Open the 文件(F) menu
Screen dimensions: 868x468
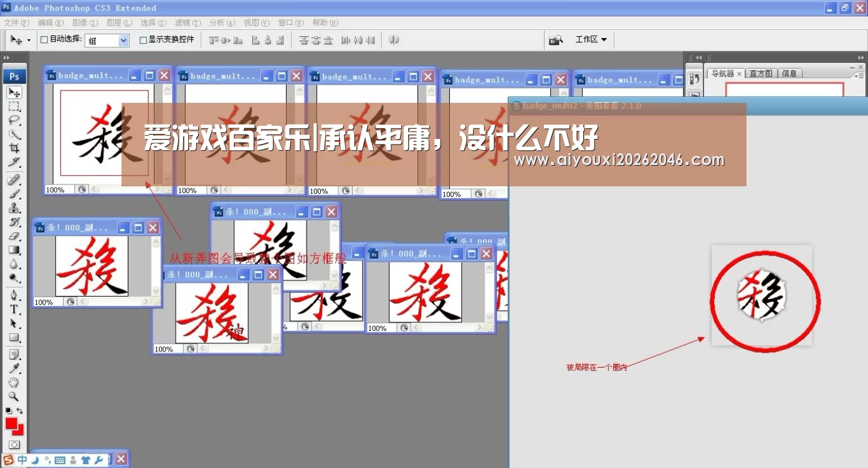coord(16,23)
